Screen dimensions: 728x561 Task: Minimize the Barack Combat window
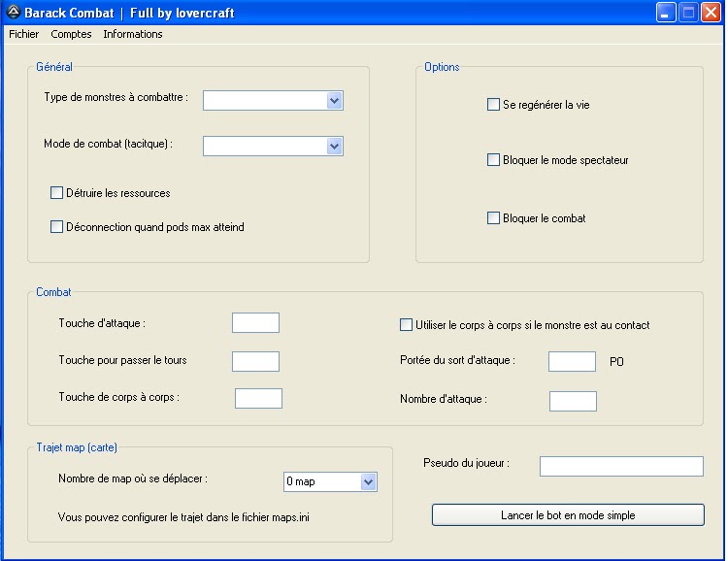[x=666, y=13]
